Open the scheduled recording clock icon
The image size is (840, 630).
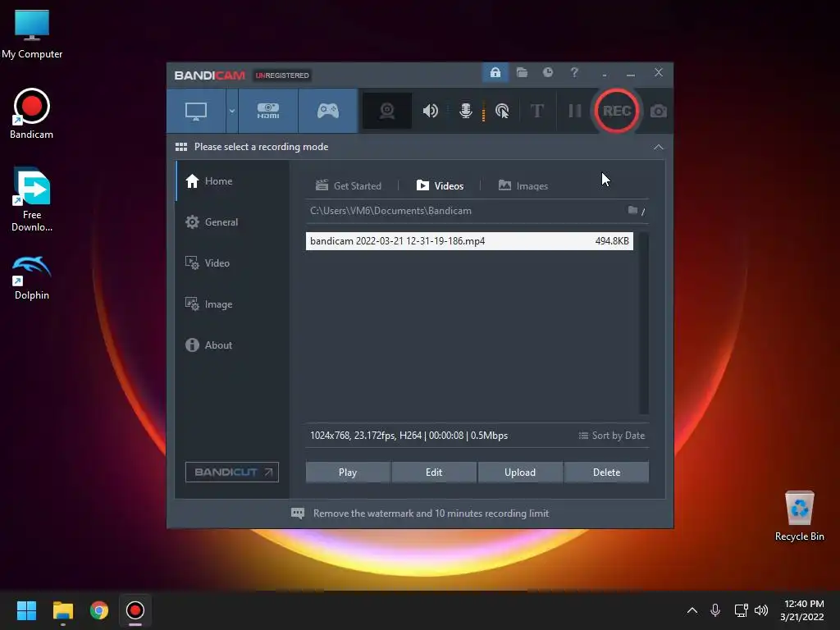(547, 72)
